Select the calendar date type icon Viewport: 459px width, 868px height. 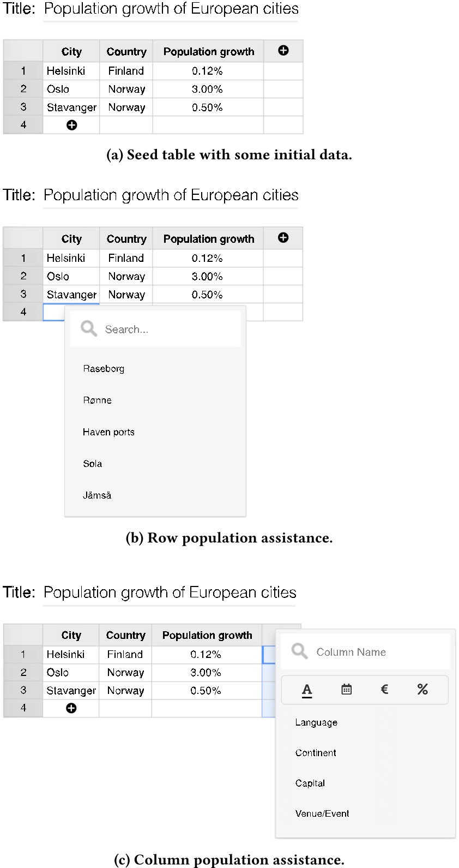pos(346,690)
